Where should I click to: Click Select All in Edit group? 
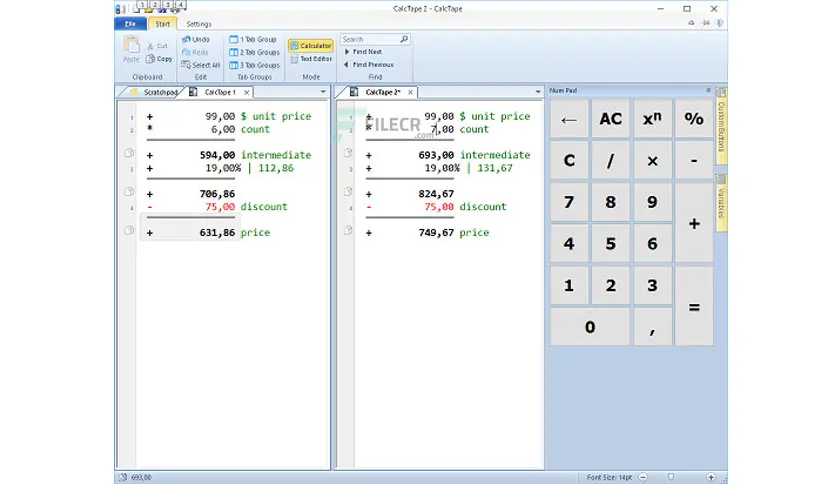pyautogui.click(x=200, y=65)
